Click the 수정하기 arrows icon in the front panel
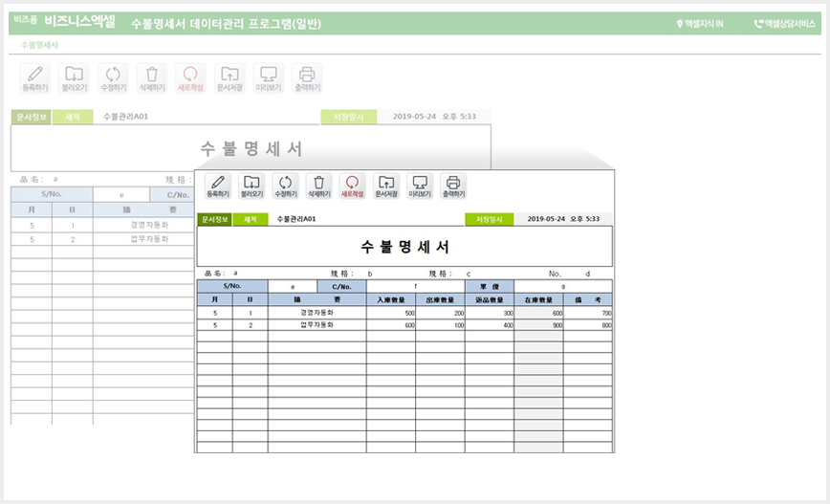The image size is (830, 504). pyautogui.click(x=285, y=186)
